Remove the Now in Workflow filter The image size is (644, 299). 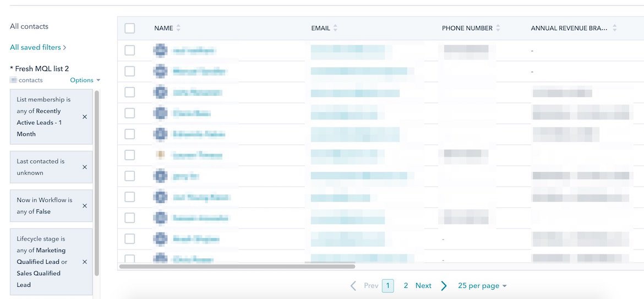pos(84,206)
